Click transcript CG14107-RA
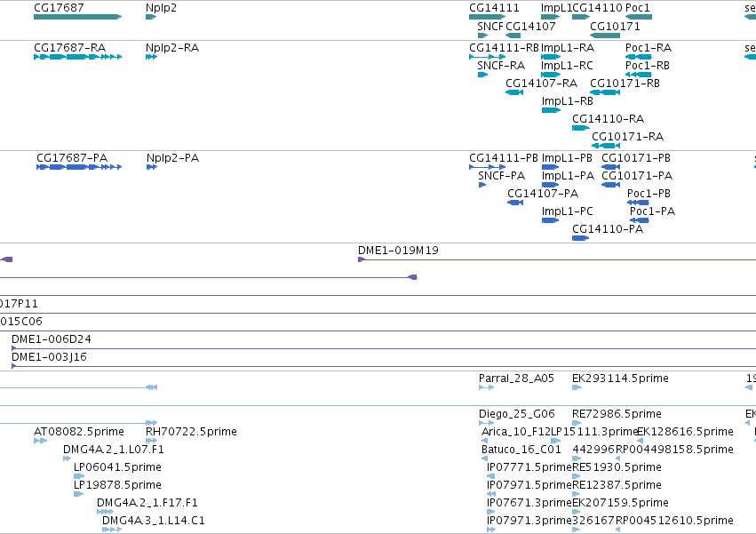Screen dimensions: 756x534 click(x=514, y=92)
